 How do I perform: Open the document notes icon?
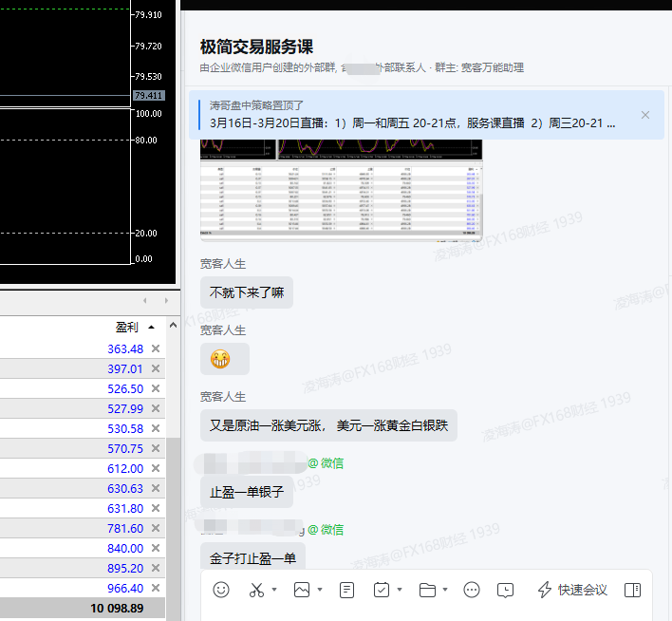click(x=346, y=590)
